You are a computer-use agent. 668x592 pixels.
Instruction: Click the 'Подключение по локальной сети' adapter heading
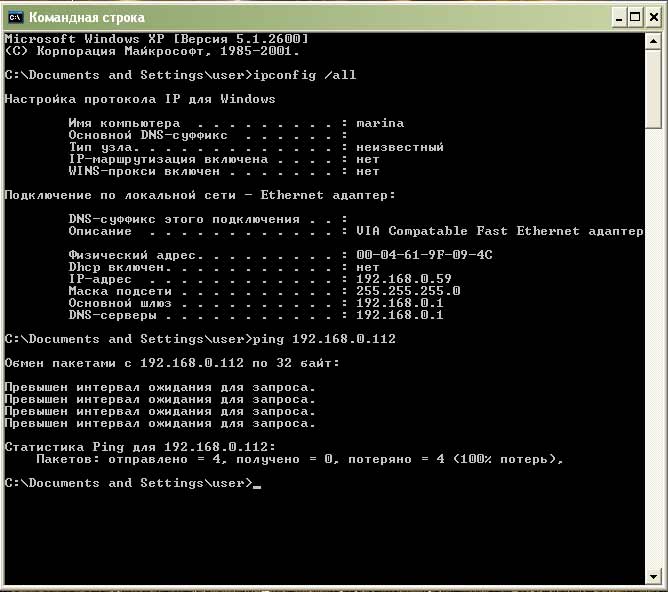tap(200, 195)
